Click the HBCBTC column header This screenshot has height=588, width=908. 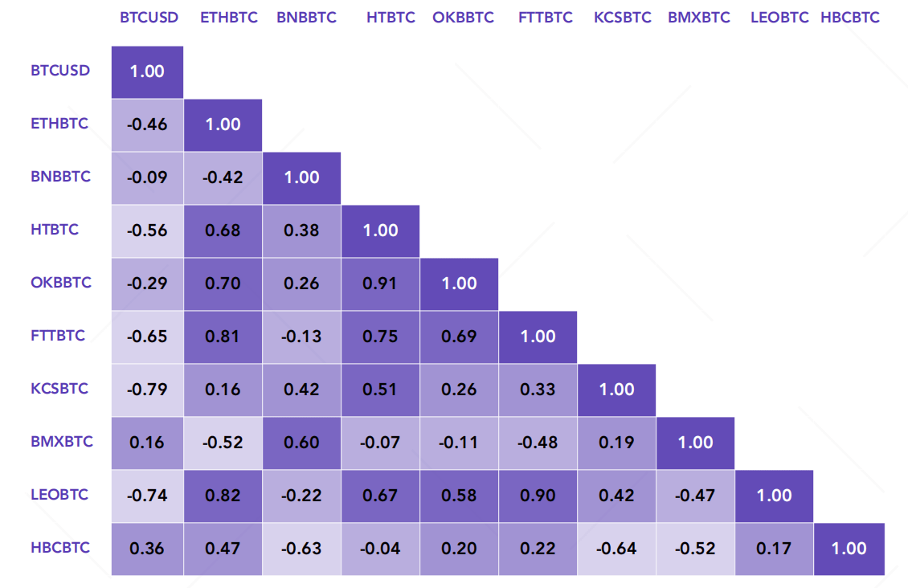click(850, 17)
